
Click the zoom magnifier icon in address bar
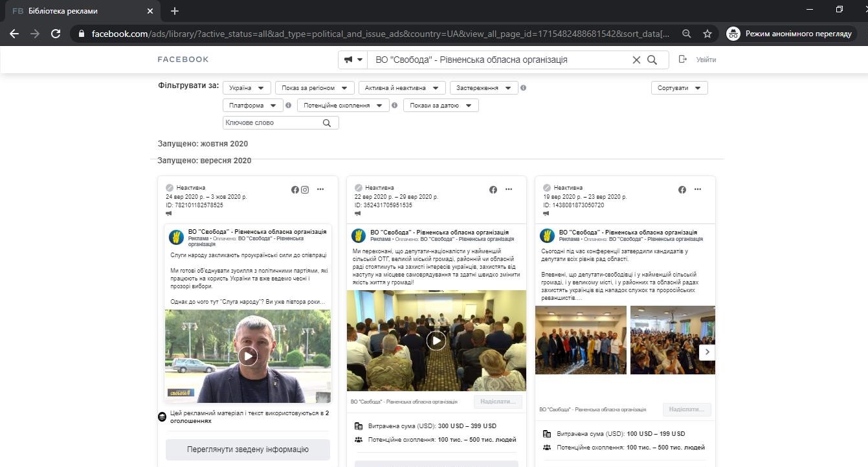coord(687,34)
